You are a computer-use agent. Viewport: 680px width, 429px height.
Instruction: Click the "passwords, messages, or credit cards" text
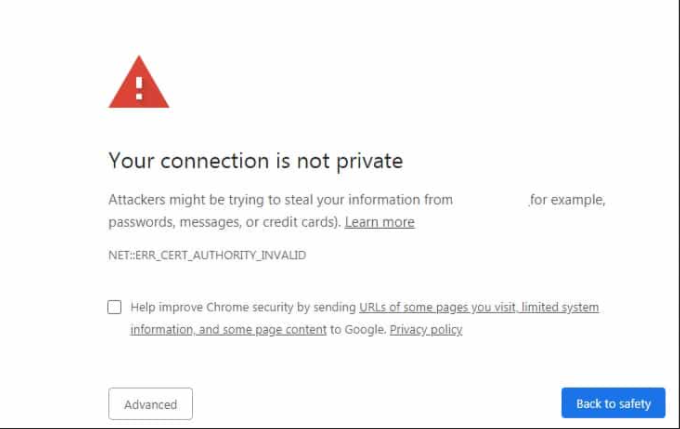click(x=222, y=222)
